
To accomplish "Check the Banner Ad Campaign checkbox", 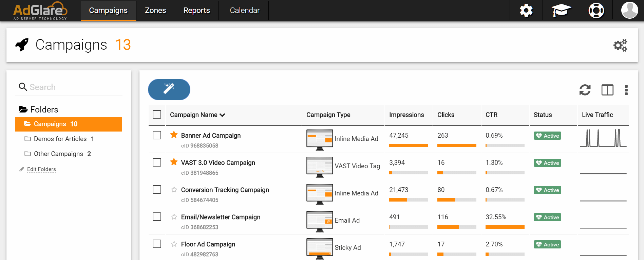I will [x=157, y=135].
